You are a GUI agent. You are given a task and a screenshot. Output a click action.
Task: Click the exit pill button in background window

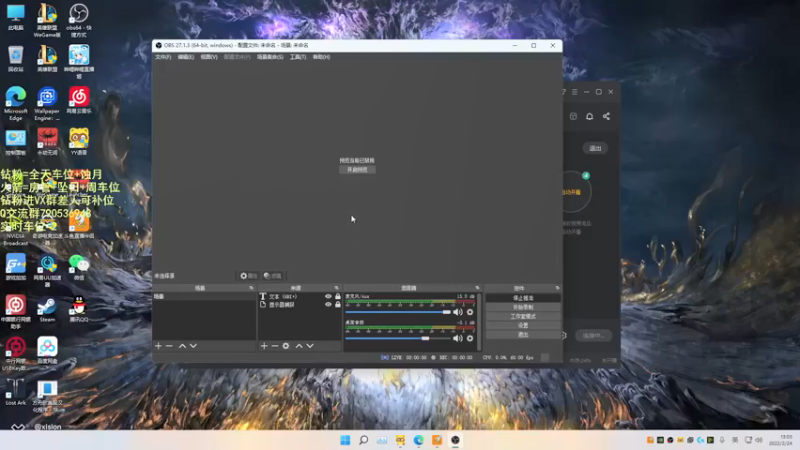point(595,148)
